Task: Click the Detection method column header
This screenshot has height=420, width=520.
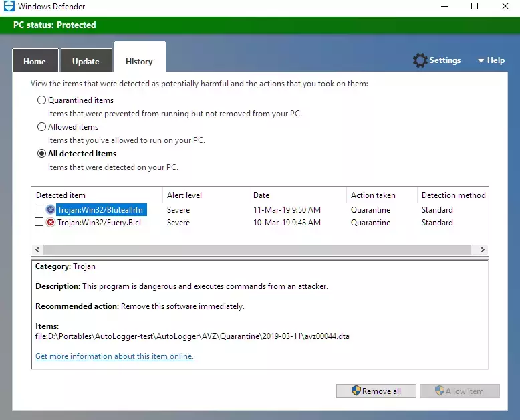Action: click(452, 195)
